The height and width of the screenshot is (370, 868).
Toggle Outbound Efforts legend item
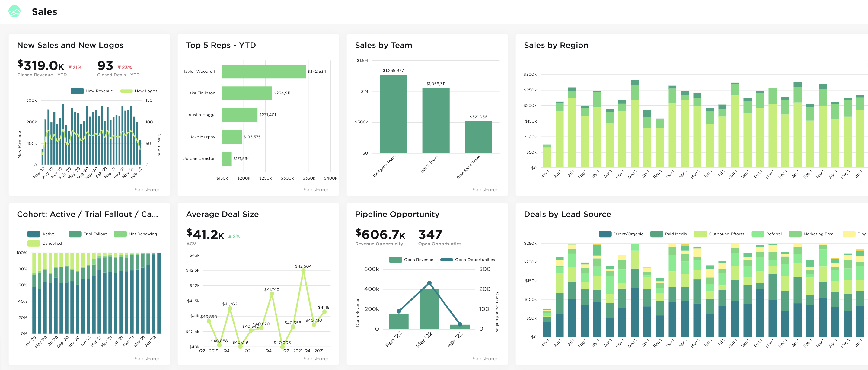[x=700, y=234]
